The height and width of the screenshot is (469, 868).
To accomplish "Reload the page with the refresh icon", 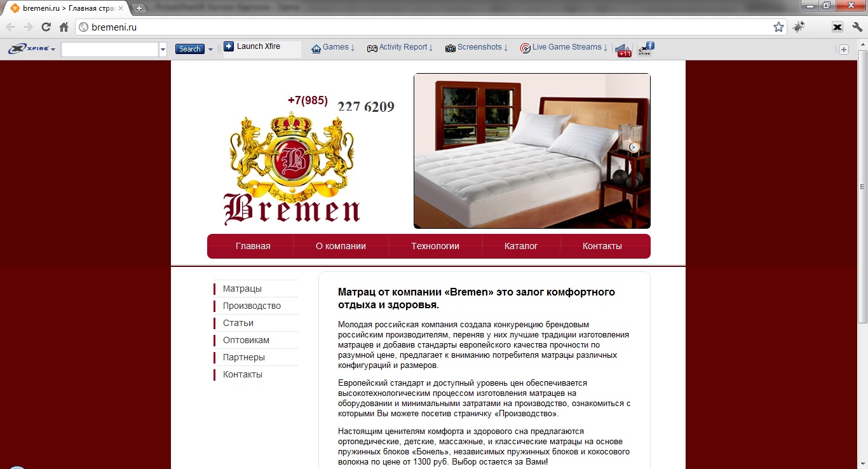I will tap(46, 27).
